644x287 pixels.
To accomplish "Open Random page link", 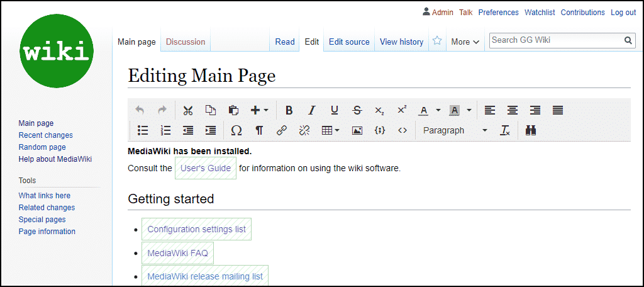I will (42, 147).
